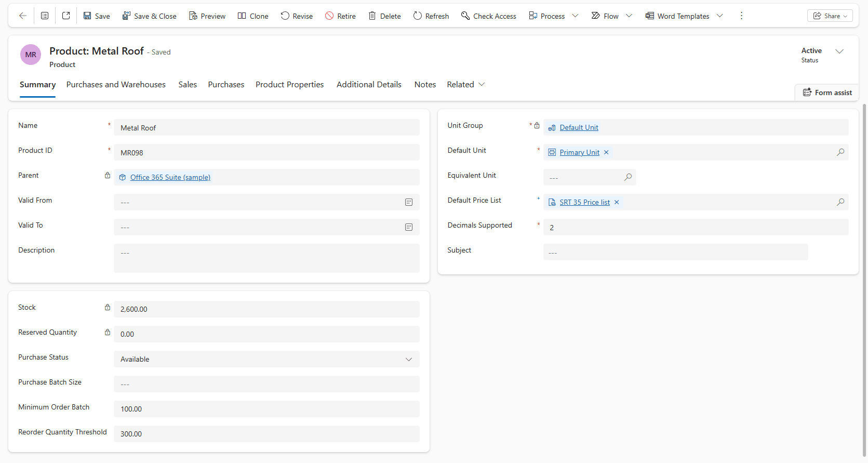868x463 pixels.
Task: Open the Purchases and Warehouses tab
Action: pyautogui.click(x=116, y=84)
